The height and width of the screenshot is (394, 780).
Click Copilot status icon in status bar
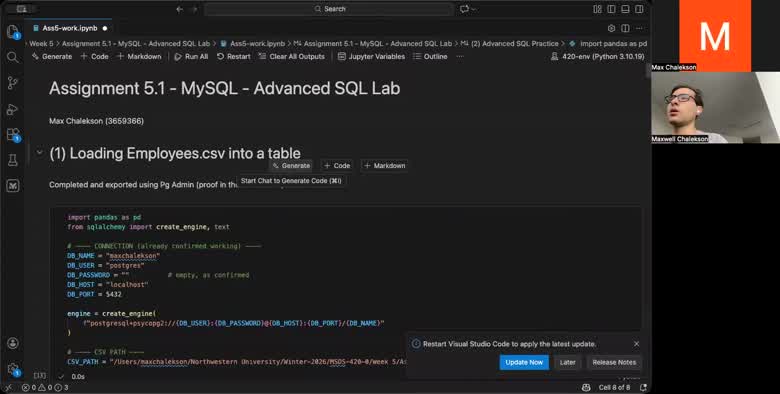586,388
